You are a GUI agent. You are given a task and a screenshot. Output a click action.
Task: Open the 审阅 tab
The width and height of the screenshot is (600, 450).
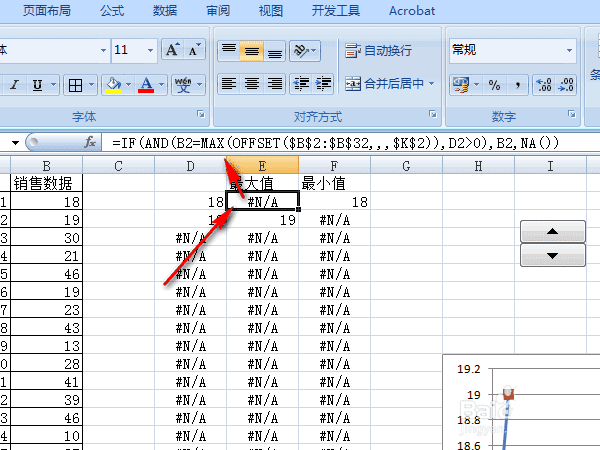218,11
